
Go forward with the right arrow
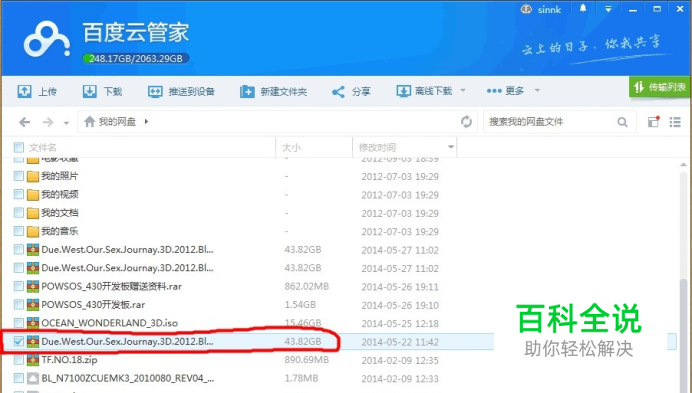point(48,122)
